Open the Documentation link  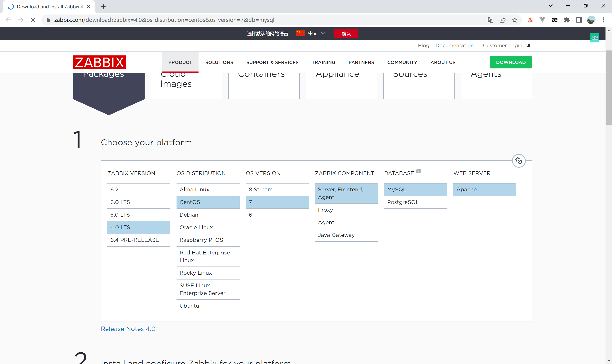click(x=454, y=45)
